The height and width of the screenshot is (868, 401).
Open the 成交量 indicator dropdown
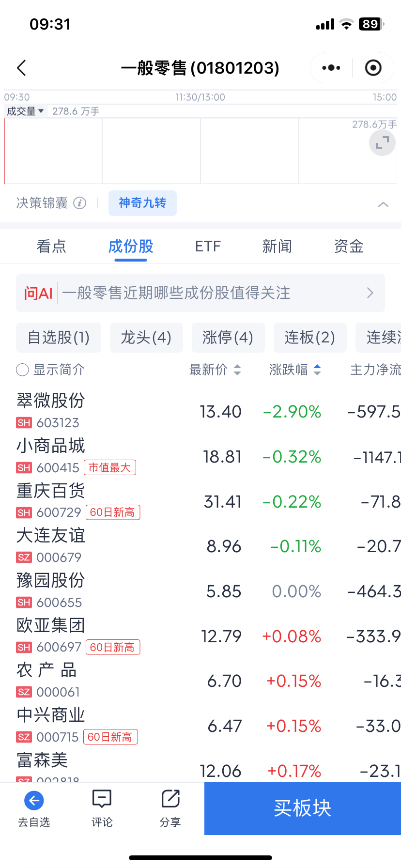click(25, 111)
